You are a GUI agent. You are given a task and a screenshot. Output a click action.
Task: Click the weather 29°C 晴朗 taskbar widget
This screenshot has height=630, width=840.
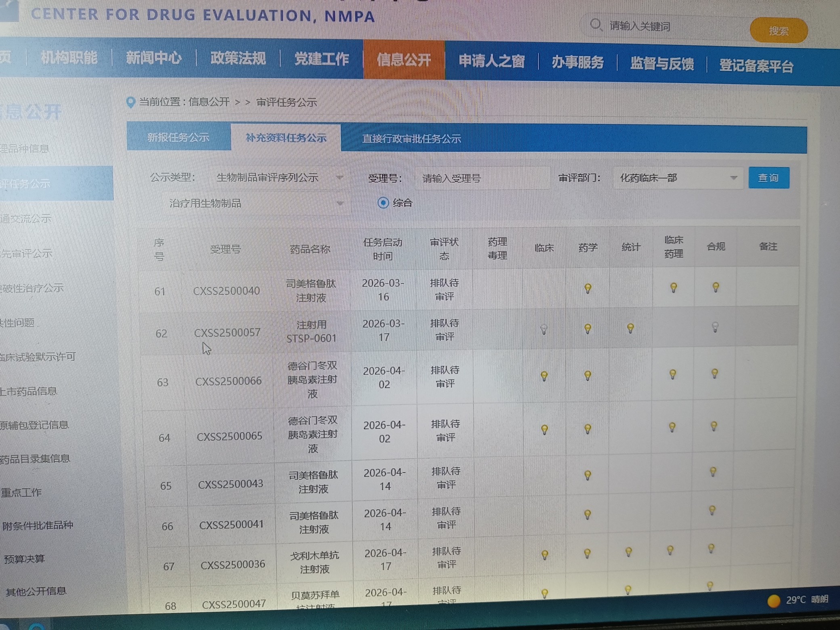pyautogui.click(x=798, y=600)
